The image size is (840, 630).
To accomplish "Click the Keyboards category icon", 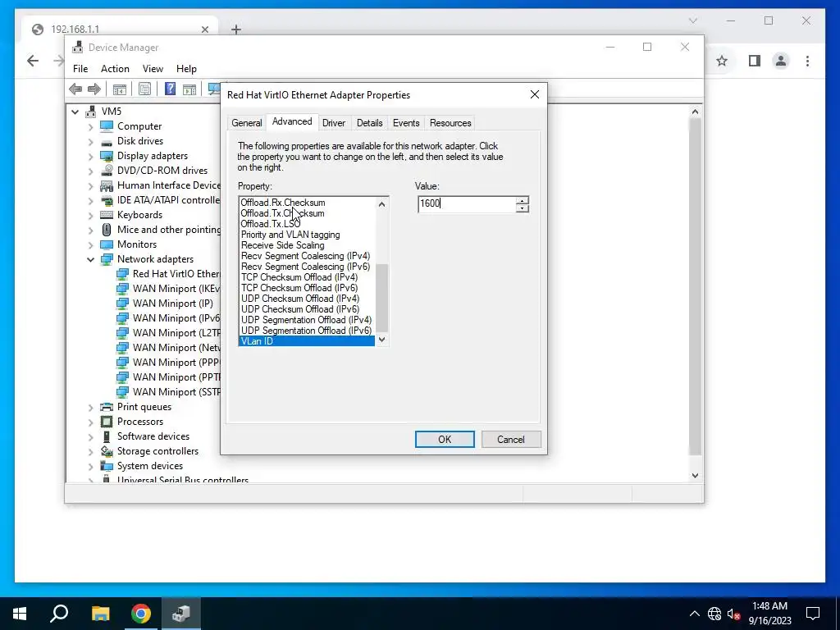I will coord(107,215).
